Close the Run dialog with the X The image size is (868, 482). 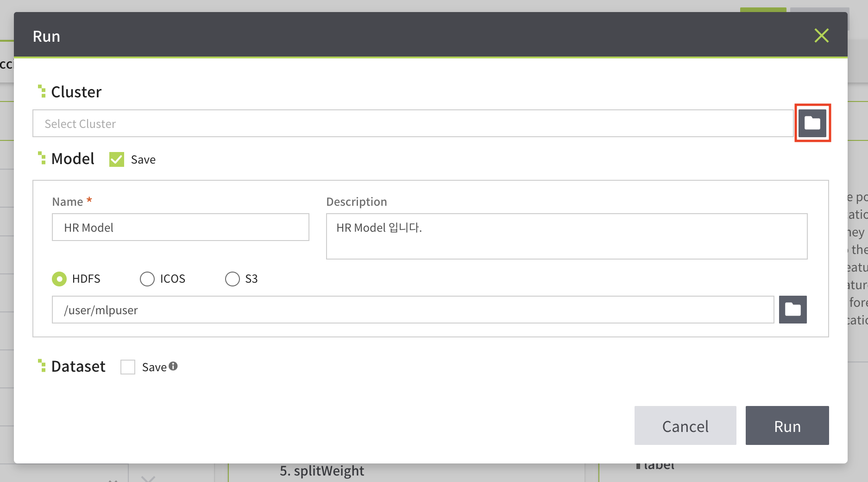[x=821, y=36]
